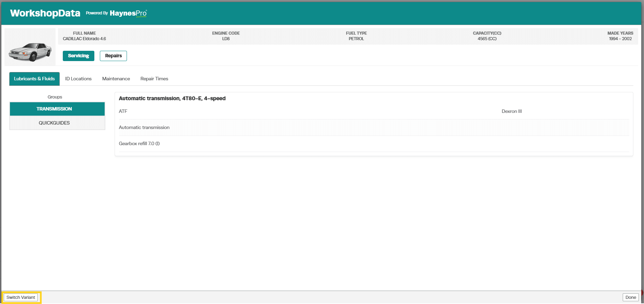Select the Servicing button
Viewport: 644px width, 304px height.
coord(79,56)
